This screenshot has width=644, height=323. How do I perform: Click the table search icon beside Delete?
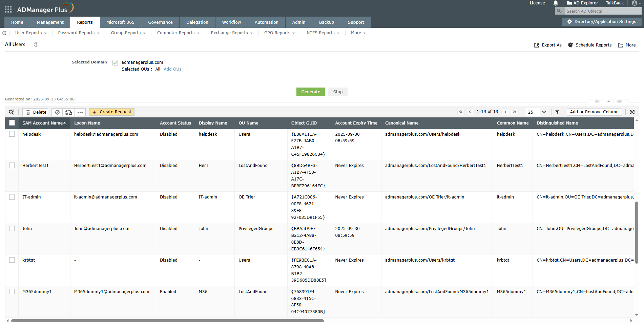tap(12, 112)
